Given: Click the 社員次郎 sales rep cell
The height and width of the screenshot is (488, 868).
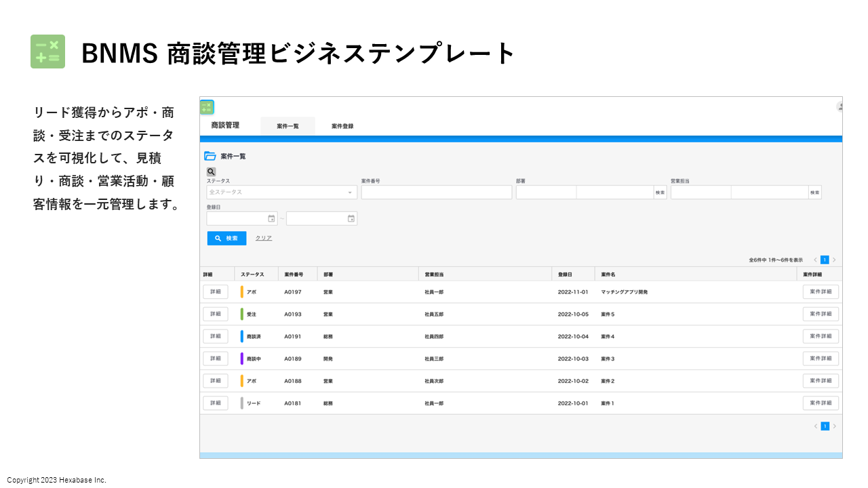Looking at the screenshot, I should tap(434, 381).
